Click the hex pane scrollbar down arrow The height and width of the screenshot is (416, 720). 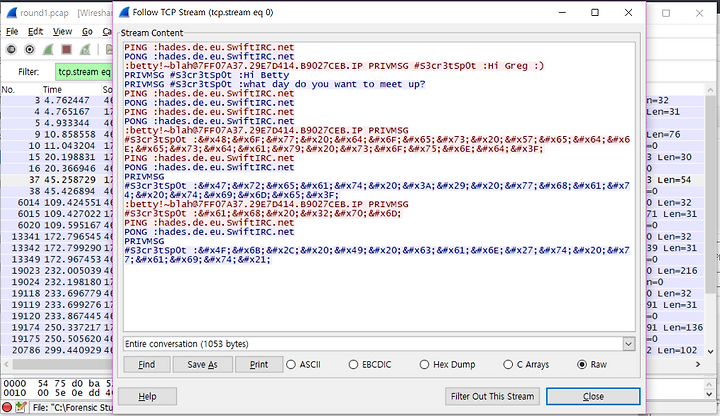(710, 394)
